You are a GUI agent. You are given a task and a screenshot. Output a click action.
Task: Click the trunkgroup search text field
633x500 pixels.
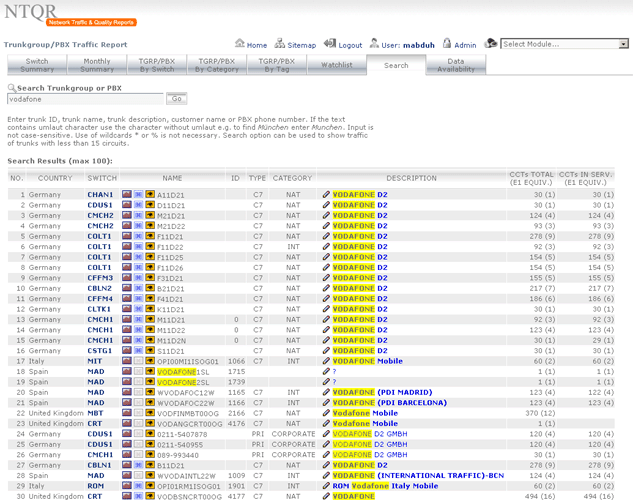[85, 99]
